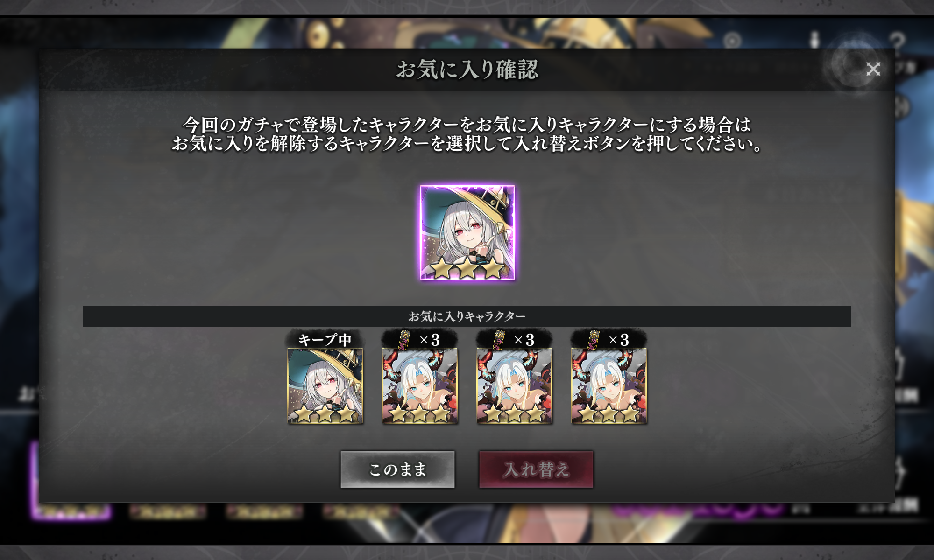Click the ×3 count above last horned character
Image resolution: width=934 pixels, height=560 pixels.
[x=619, y=340]
